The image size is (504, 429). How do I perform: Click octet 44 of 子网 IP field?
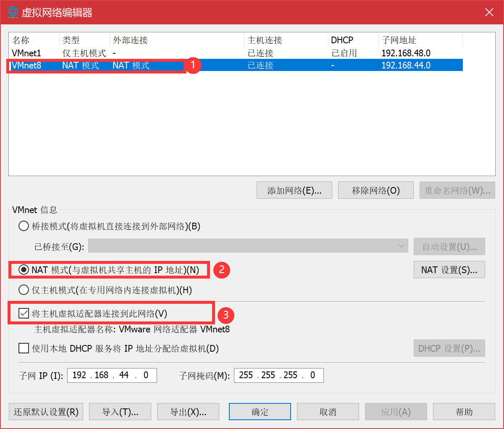tap(124, 375)
